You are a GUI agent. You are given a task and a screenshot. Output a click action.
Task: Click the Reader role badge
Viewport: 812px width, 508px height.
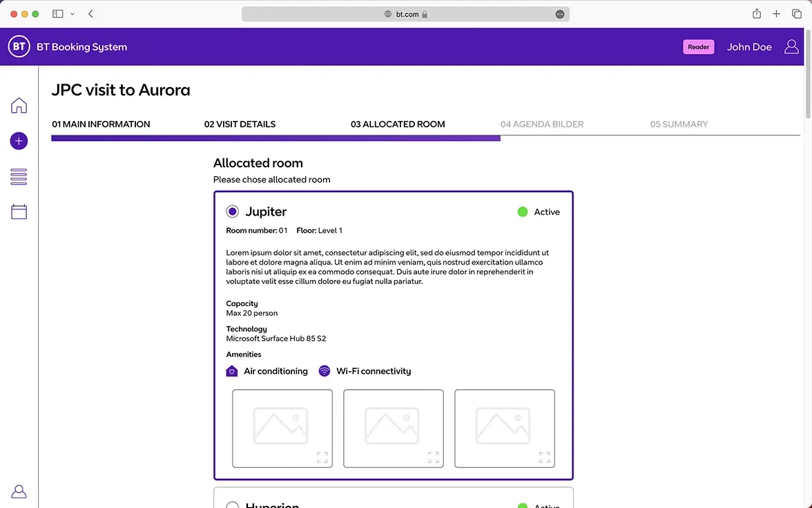(x=698, y=47)
